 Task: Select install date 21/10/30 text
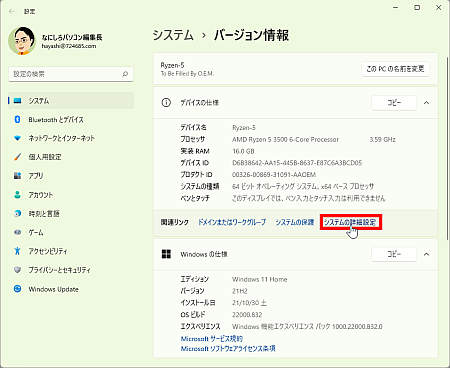[249, 303]
